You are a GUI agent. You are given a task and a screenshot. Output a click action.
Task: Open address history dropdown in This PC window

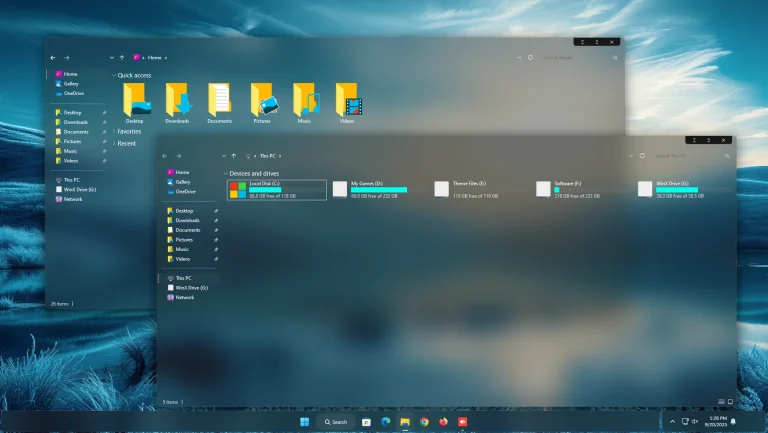(x=631, y=156)
